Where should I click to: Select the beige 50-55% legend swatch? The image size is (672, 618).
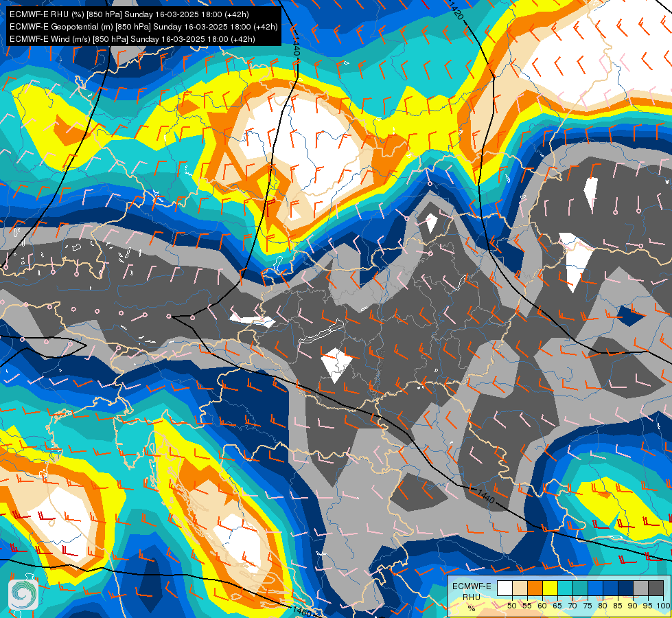(x=520, y=588)
